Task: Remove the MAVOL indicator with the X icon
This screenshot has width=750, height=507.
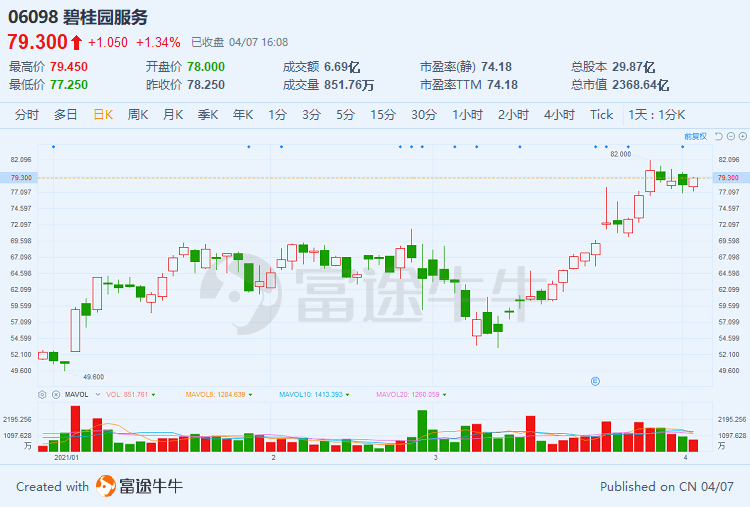Action: click(55, 395)
